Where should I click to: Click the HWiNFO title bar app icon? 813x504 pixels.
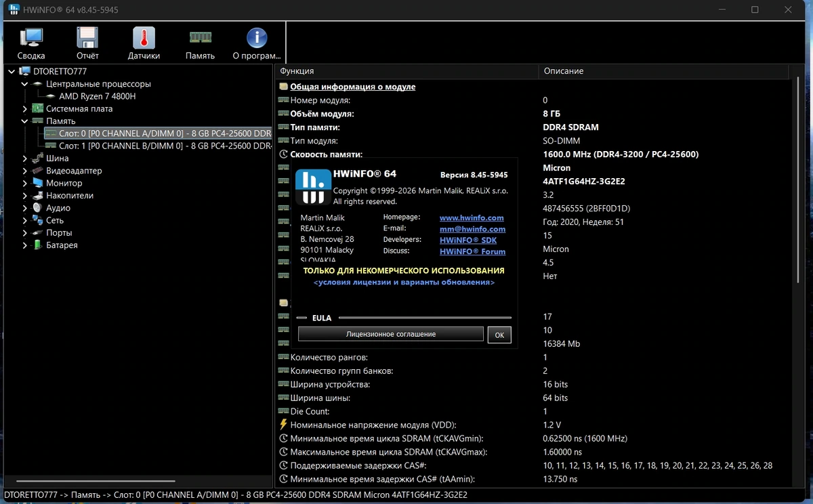click(14, 9)
